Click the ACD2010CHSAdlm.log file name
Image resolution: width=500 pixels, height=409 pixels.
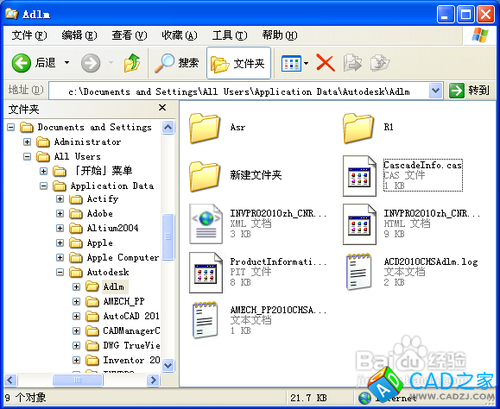pos(430,262)
